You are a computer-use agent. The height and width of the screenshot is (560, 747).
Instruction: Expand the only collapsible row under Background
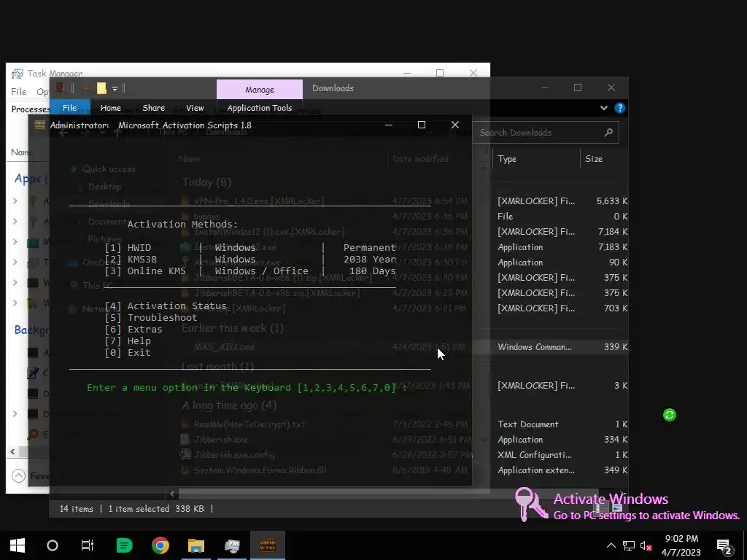tap(15, 414)
